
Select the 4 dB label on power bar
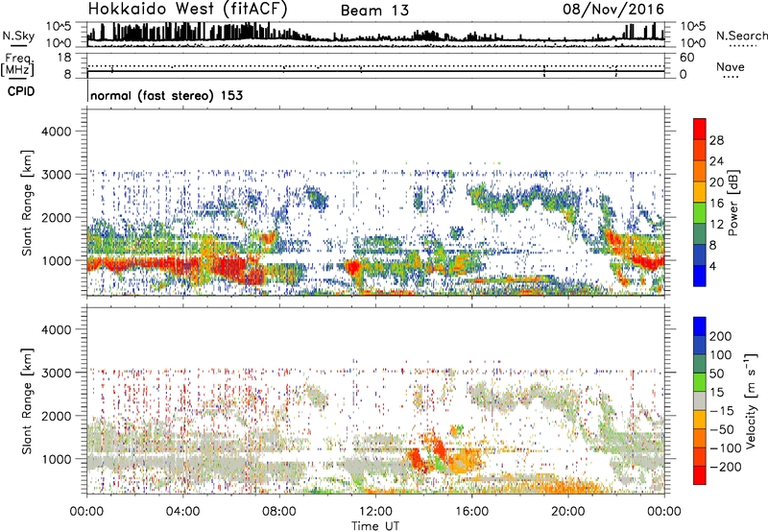[713, 266]
